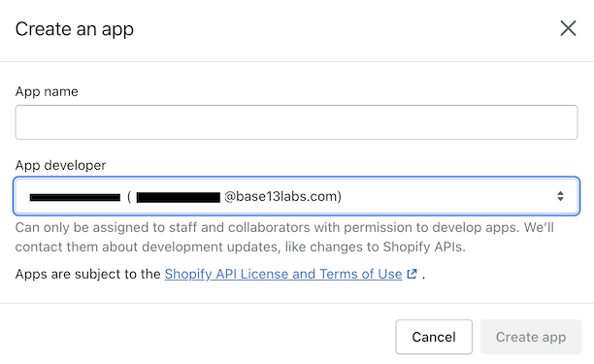Image resolution: width=594 pixels, height=364 pixels.
Task: Click the Create an app heading
Action: (75, 29)
